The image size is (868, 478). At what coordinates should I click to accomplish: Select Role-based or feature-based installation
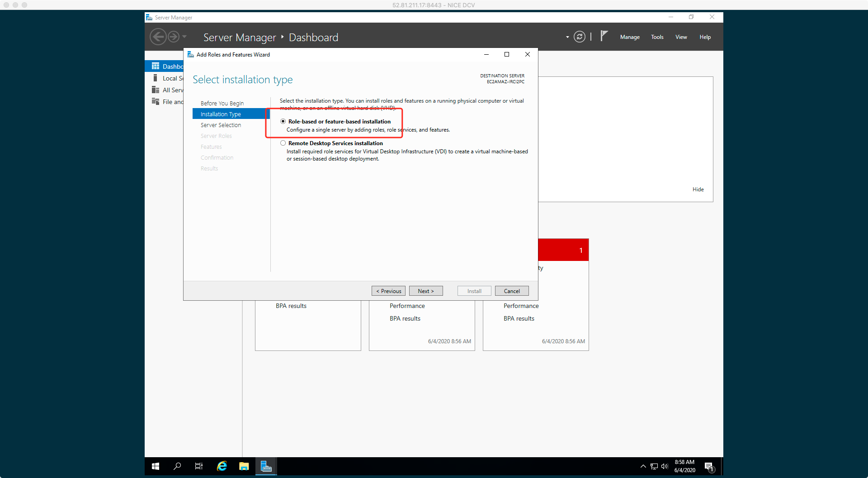click(x=283, y=121)
